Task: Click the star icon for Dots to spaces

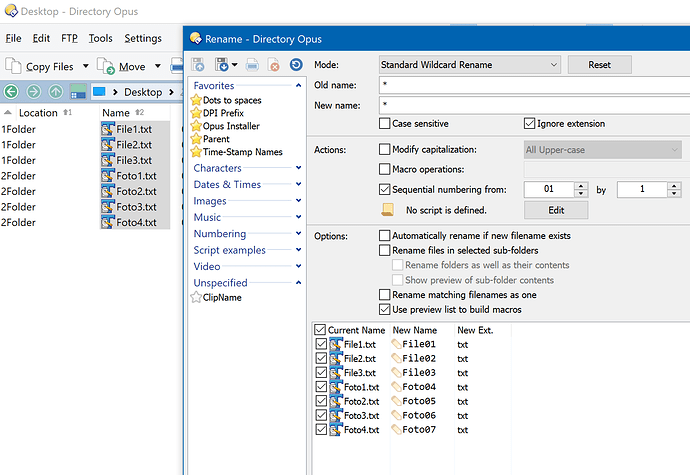Action: click(196, 100)
